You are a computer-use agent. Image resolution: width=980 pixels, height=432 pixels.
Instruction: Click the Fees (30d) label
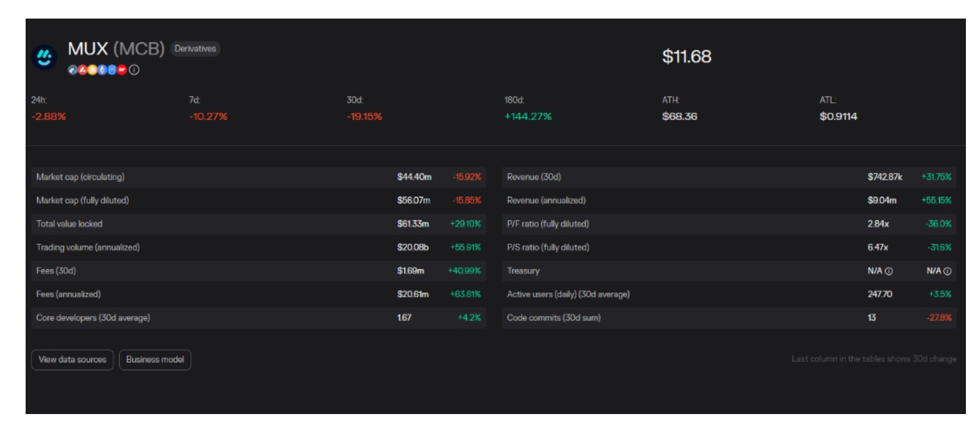click(x=56, y=271)
